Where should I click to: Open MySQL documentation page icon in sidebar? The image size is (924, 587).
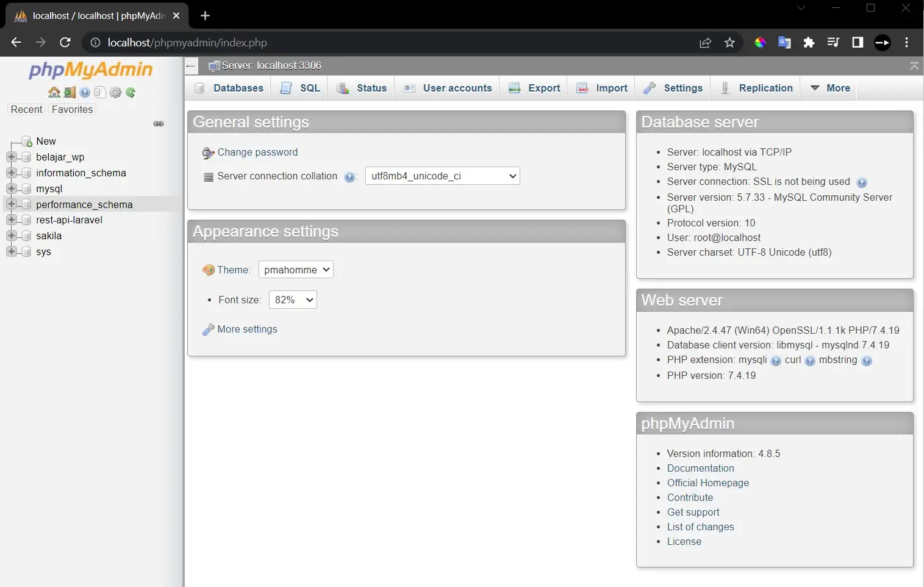point(100,92)
